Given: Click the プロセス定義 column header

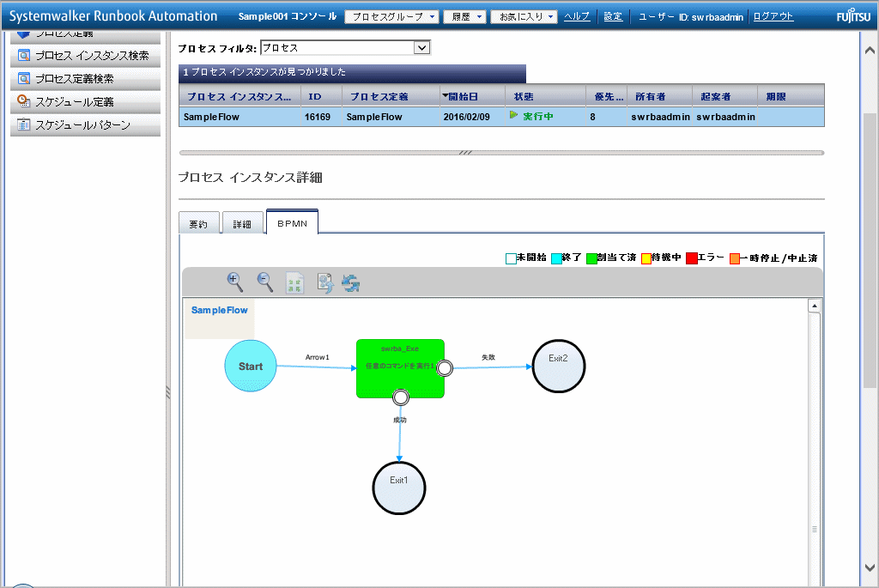Looking at the screenshot, I should 391,96.
